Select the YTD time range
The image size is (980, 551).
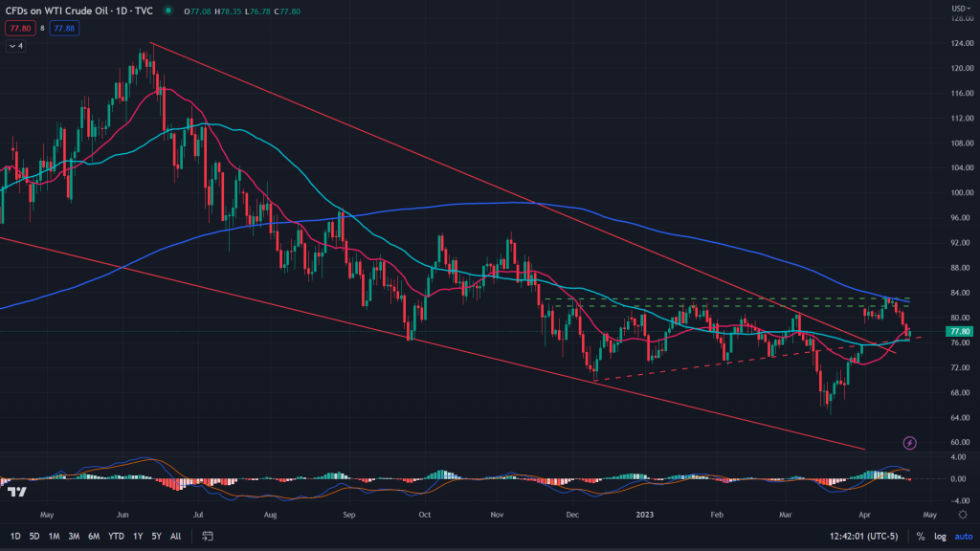coord(118,537)
